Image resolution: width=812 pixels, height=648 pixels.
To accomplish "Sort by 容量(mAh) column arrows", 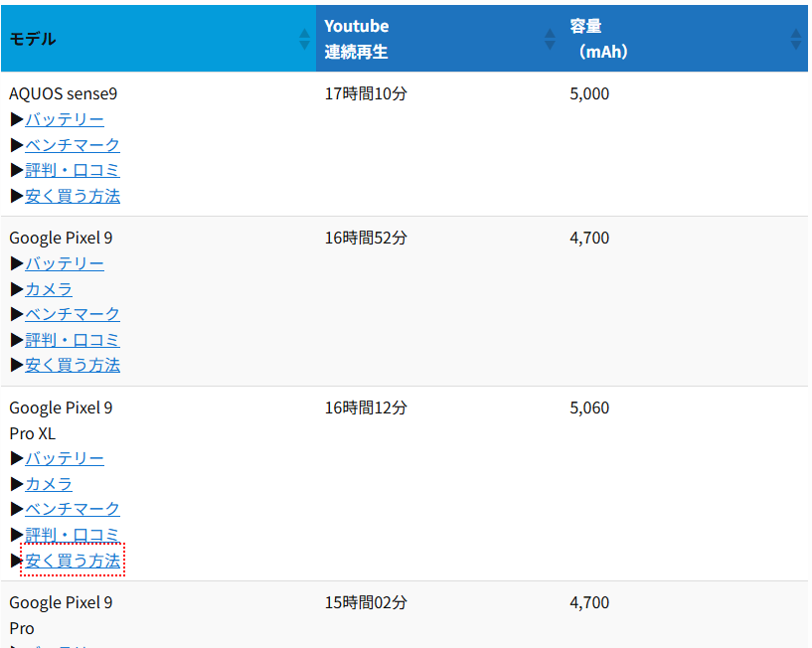I will pyautogui.click(x=796, y=39).
